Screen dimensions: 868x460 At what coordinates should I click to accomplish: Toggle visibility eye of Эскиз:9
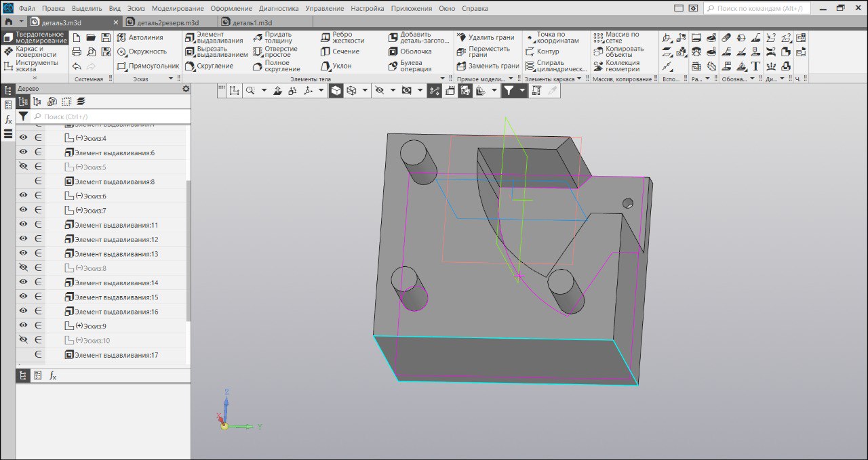pos(24,325)
